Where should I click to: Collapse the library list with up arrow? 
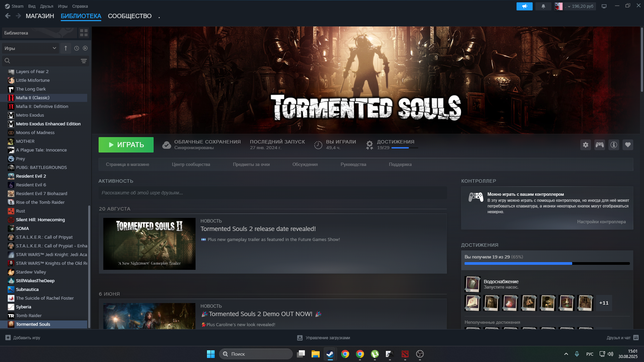[66, 48]
